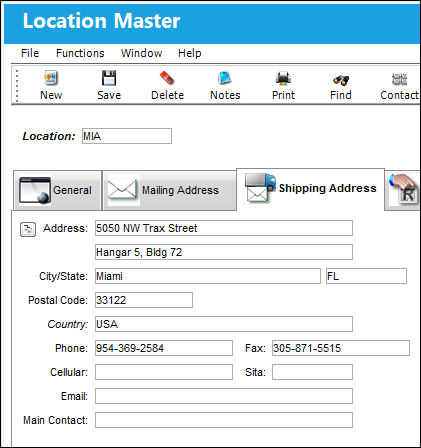Open the Window menu
This screenshot has height=448, width=421.
pyautogui.click(x=142, y=53)
